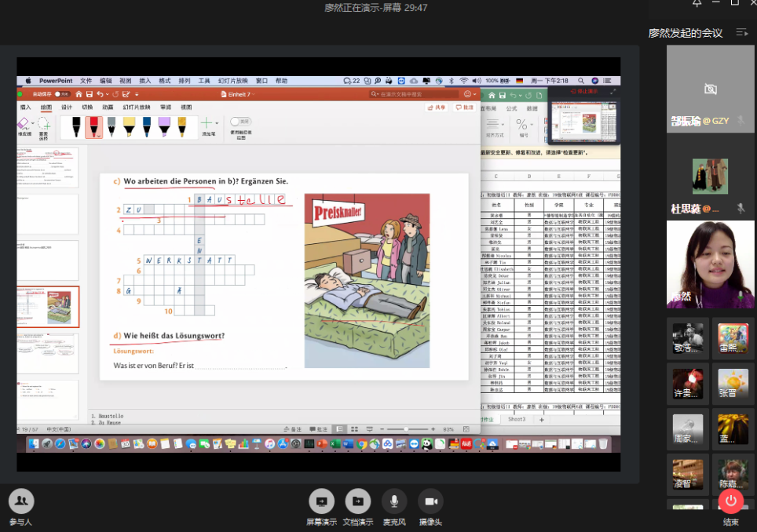The image size is (757, 532).
Task: Expand the eraser options arrow
Action: click(x=32, y=123)
